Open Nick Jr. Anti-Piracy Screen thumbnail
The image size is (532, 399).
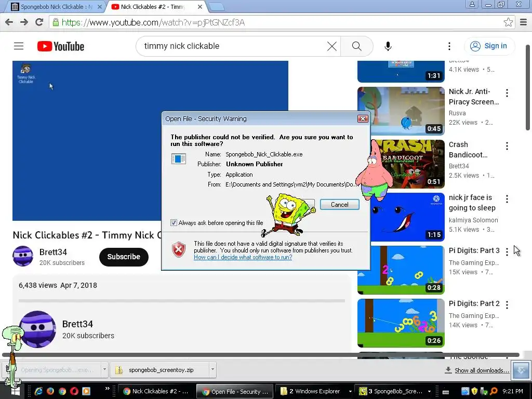click(x=401, y=111)
